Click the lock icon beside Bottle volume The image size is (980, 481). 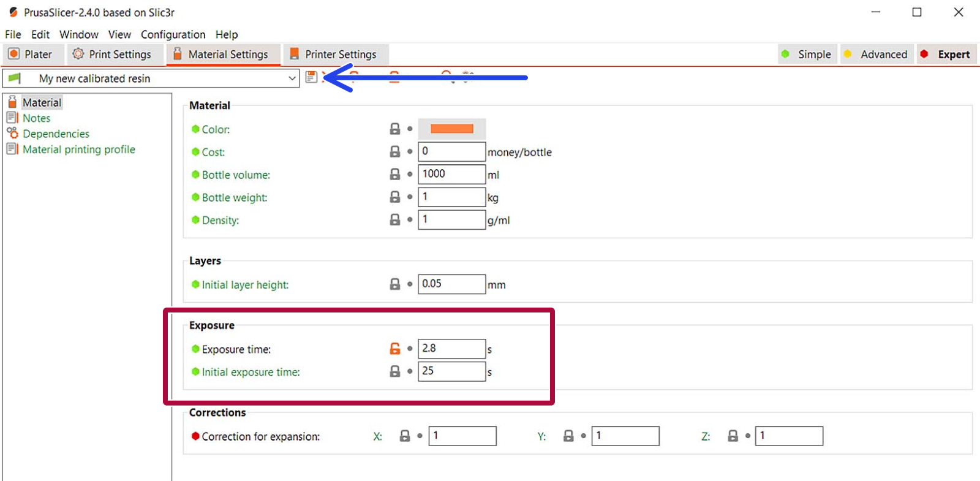tap(395, 174)
